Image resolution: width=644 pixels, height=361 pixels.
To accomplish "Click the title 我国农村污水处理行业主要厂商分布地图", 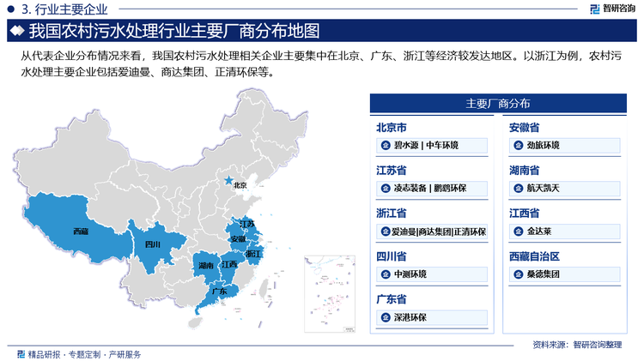I will point(174,31).
